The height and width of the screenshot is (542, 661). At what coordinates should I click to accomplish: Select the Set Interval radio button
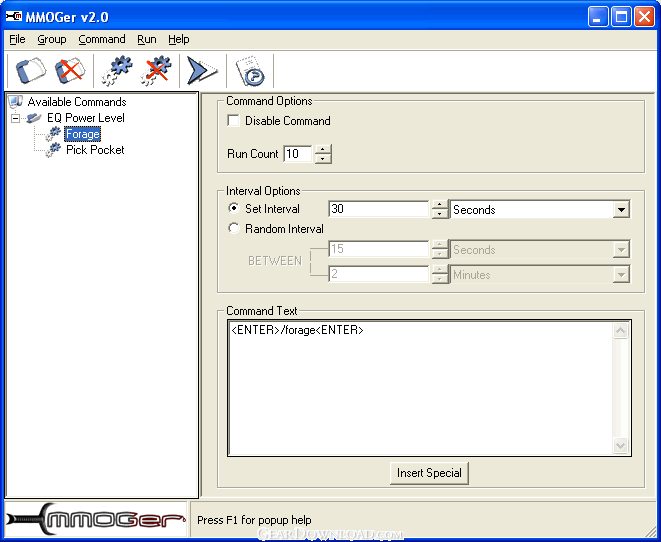click(x=233, y=208)
